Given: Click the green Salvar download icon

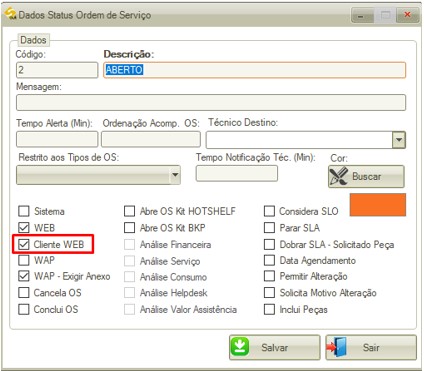Looking at the screenshot, I should click(x=239, y=347).
